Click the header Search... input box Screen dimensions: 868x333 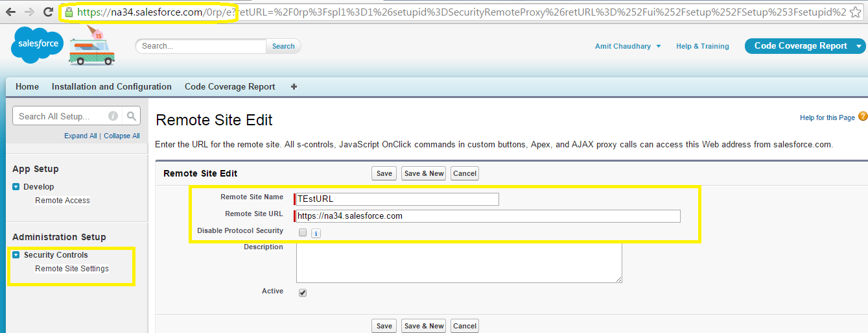(201, 46)
